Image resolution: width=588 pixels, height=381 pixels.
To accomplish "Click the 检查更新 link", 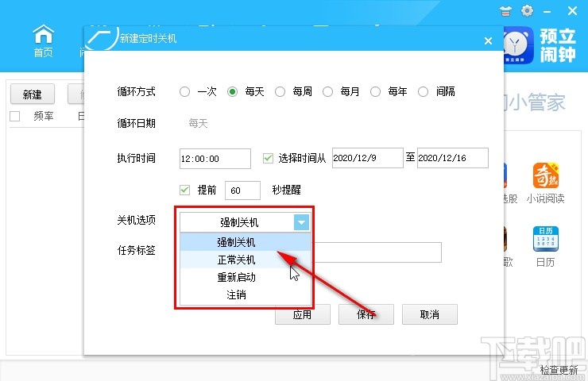I will pos(559,370).
